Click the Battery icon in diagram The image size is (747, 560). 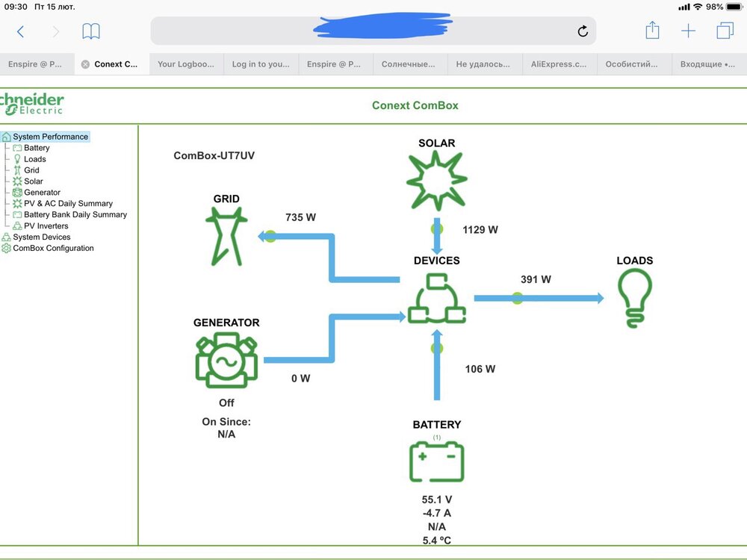437,462
